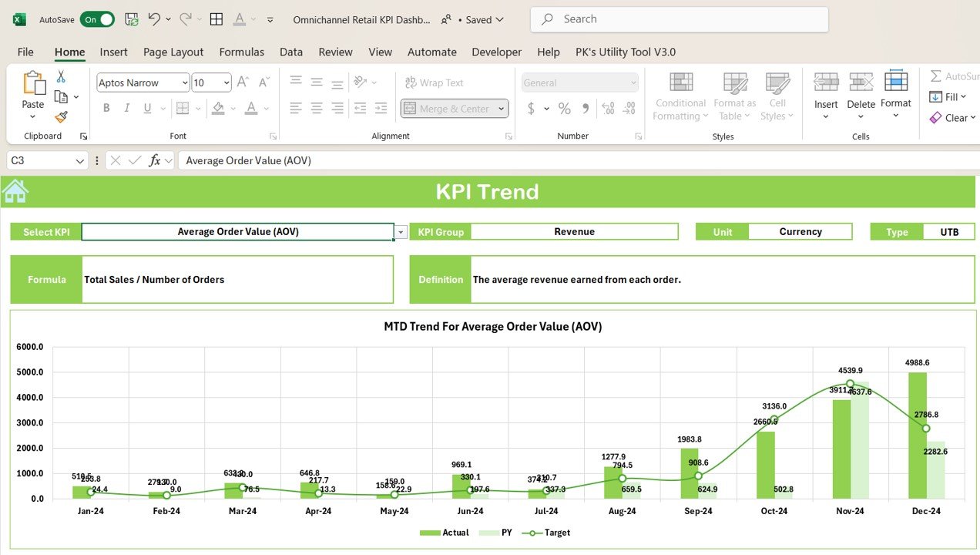
Task: Select the Average Order Value (AOV) KPI cell
Action: click(x=237, y=232)
